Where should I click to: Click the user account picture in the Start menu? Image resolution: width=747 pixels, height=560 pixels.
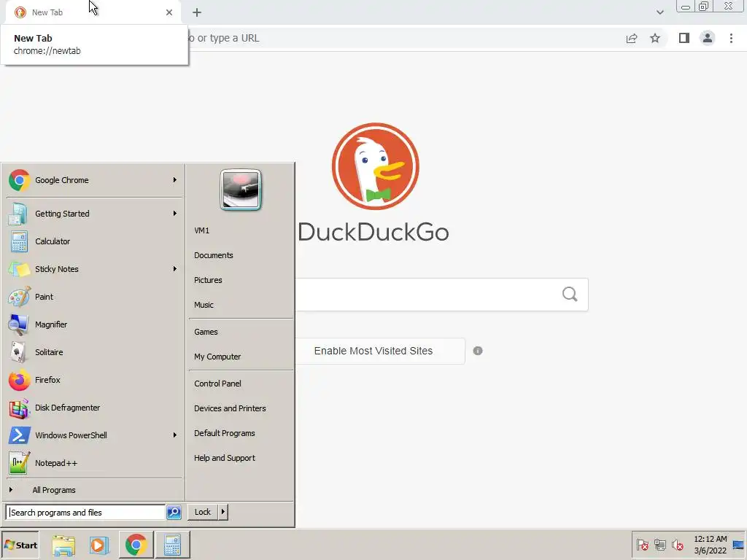241,190
